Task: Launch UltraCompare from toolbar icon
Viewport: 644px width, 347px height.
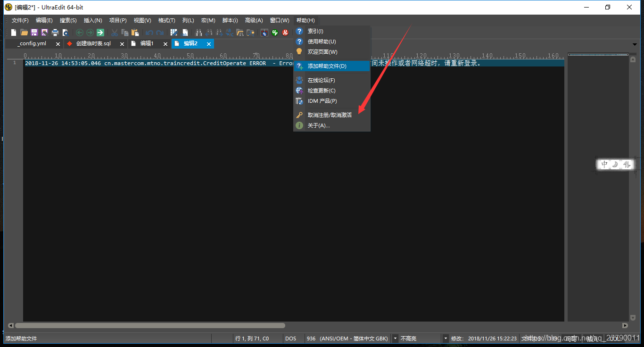Action: (264, 33)
